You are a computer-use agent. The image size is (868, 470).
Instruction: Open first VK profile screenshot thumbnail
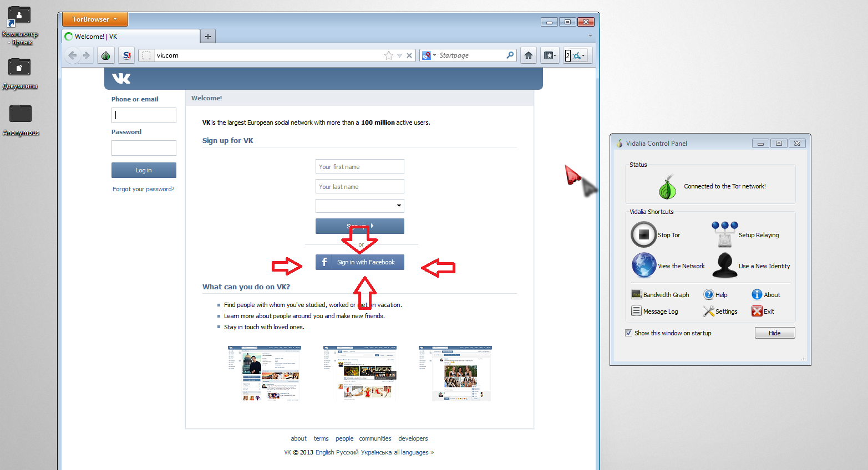[264, 373]
